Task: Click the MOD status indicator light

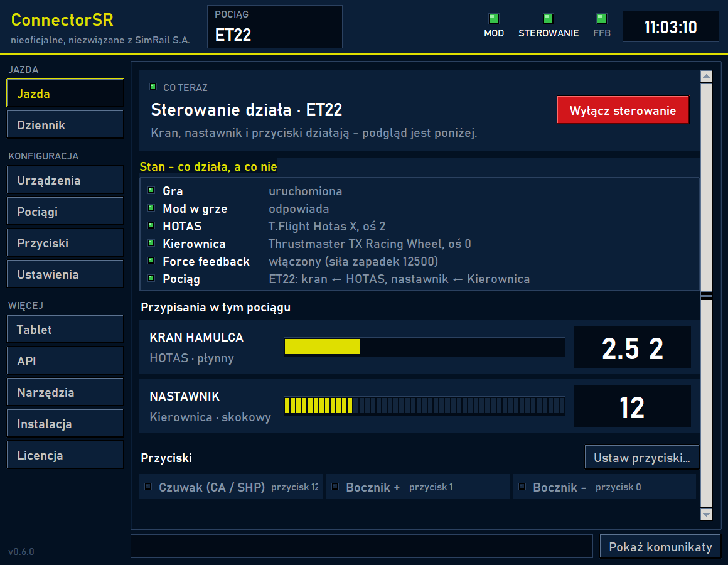Action: point(493,19)
